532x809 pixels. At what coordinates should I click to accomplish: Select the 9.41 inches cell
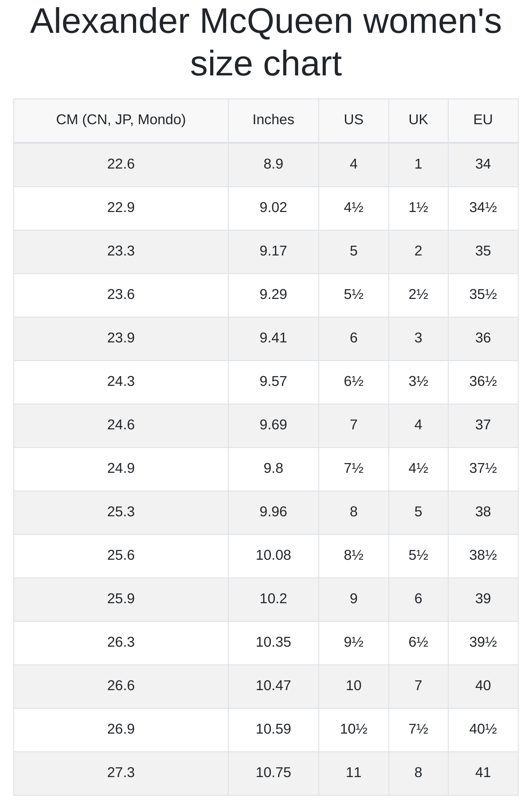click(x=274, y=338)
